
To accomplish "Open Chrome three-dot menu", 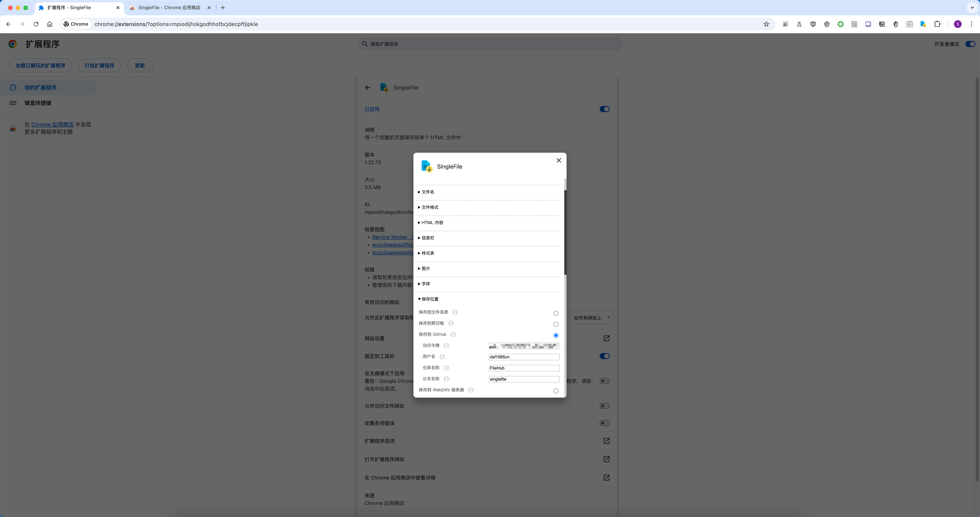I will point(971,24).
